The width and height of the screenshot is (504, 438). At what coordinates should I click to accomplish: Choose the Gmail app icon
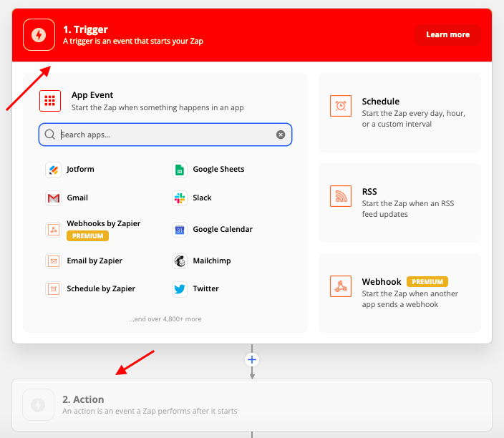point(54,198)
